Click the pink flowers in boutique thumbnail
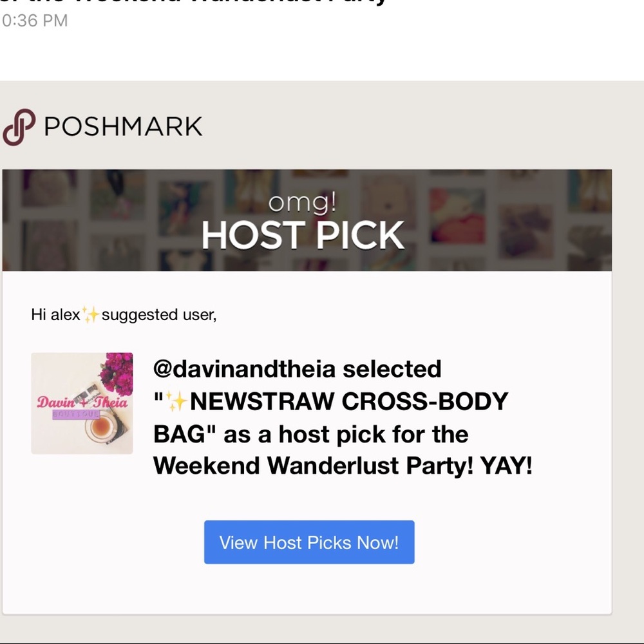Viewport: 644px width, 644px height. [x=117, y=374]
